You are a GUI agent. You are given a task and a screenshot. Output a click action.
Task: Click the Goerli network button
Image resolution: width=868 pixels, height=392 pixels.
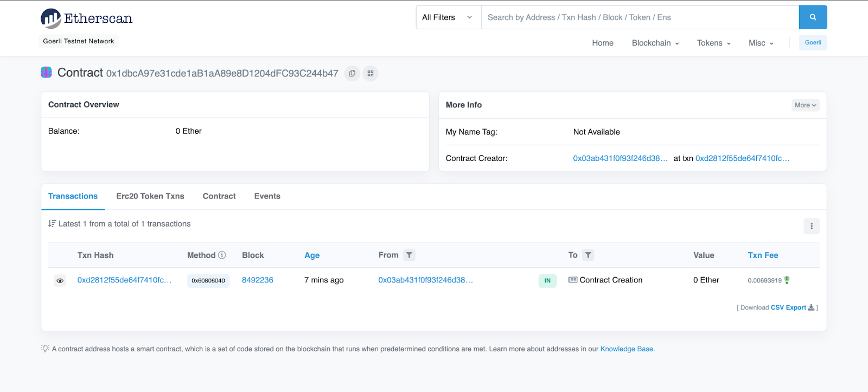pos(813,43)
